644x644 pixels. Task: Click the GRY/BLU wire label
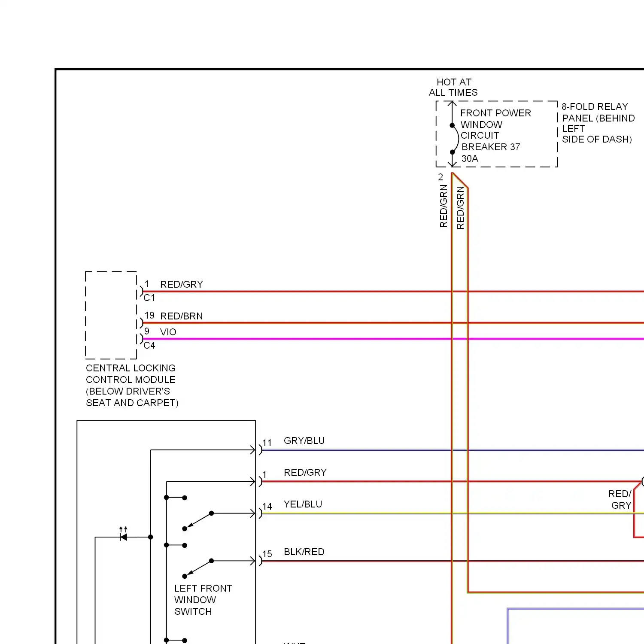pyautogui.click(x=304, y=440)
